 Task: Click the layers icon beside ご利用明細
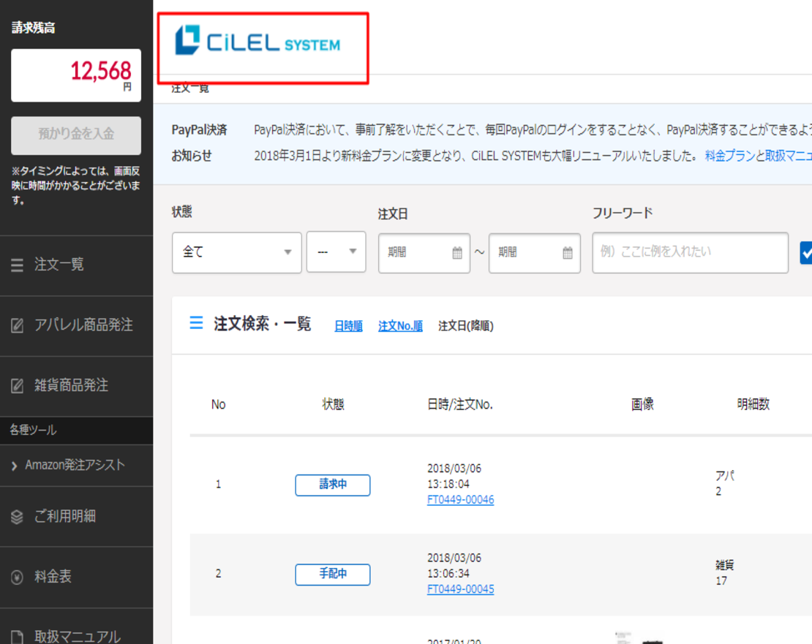17,517
